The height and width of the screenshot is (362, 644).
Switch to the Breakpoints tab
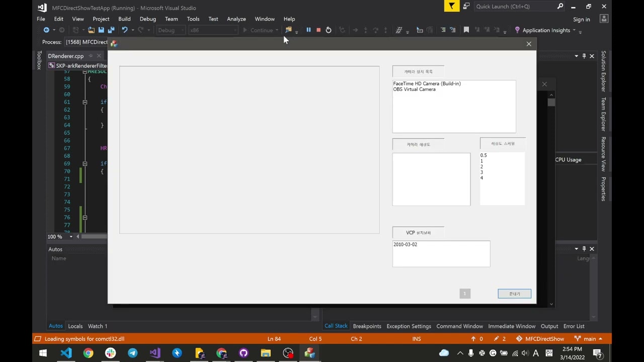coord(367,326)
